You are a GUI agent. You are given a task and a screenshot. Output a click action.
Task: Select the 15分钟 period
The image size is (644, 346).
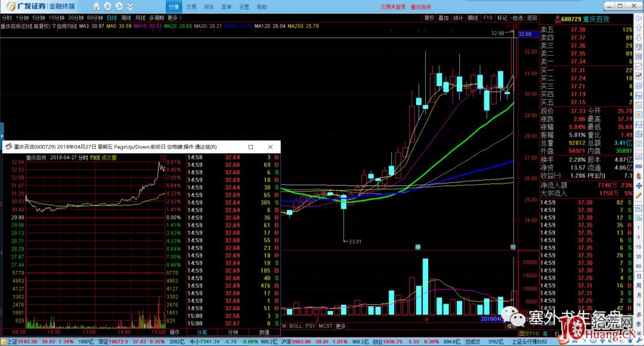tap(57, 18)
